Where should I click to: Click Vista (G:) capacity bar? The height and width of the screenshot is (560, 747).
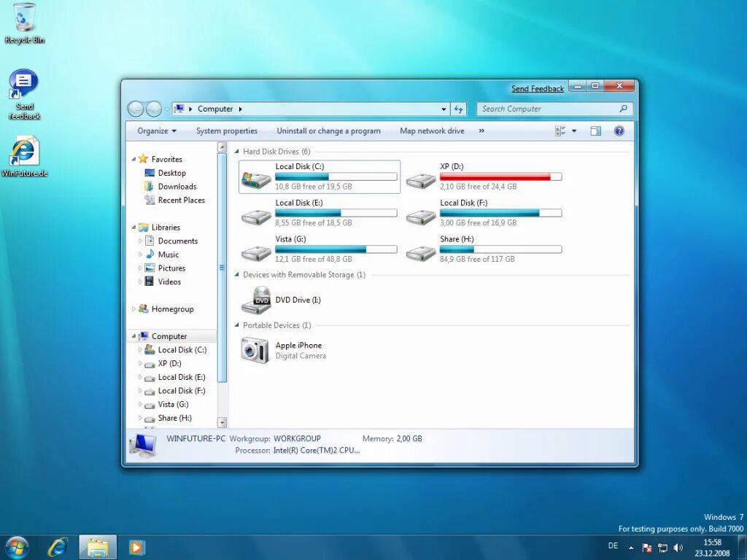(x=336, y=249)
